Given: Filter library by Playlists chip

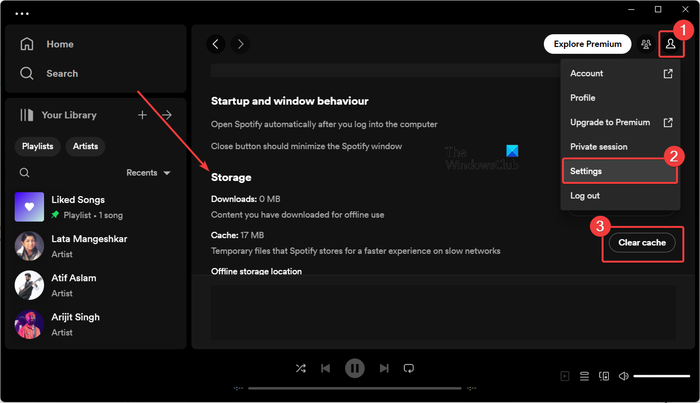Looking at the screenshot, I should coord(38,146).
